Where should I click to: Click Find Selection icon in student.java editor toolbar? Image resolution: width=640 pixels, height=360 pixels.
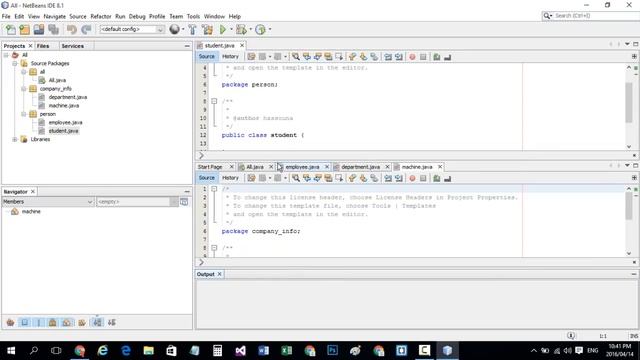(296, 57)
